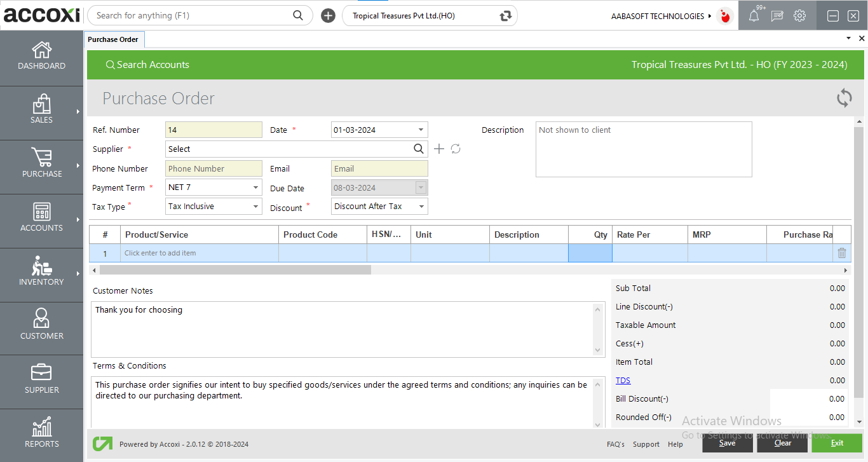Open the messages chat icon in header
This screenshot has width=868, height=462.
776,17
